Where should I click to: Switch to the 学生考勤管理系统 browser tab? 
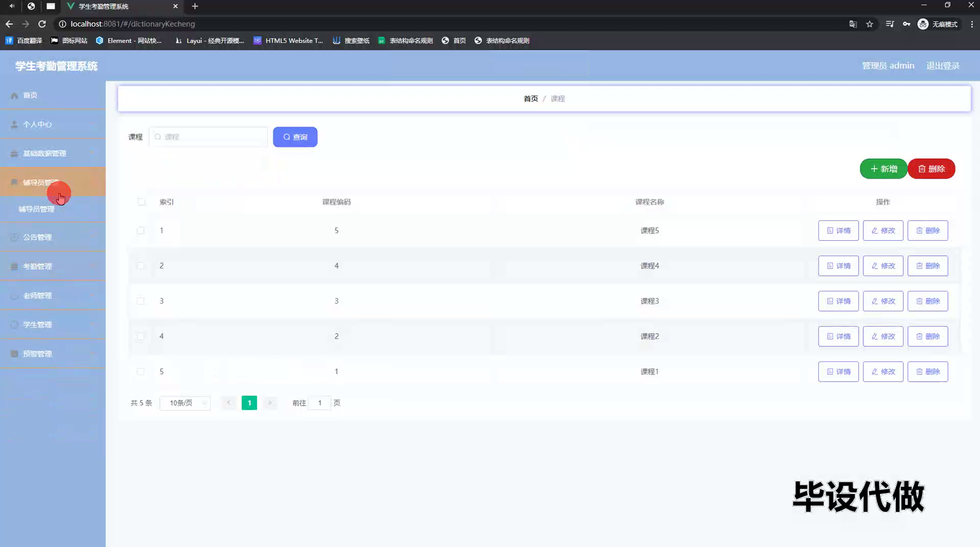[122, 6]
